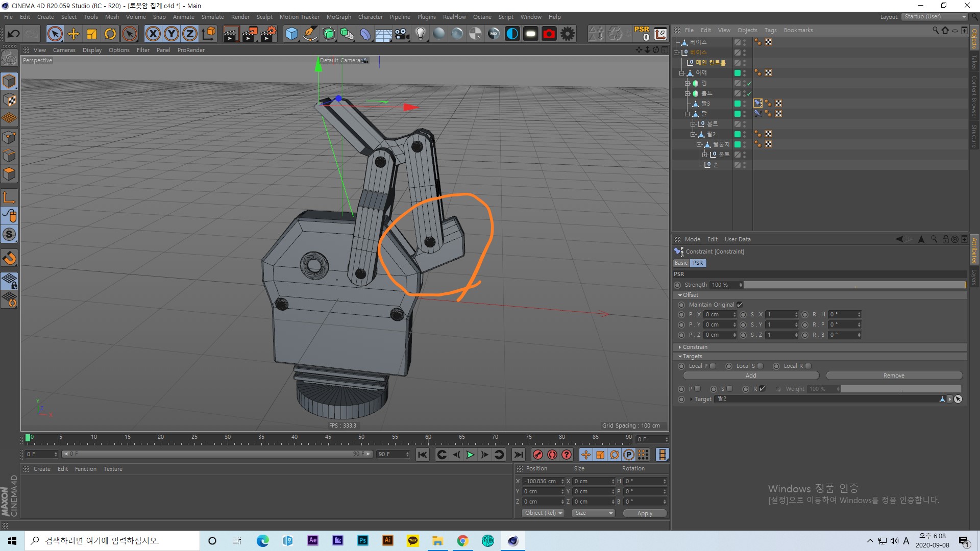Expand the Target 팔2 link row

click(x=691, y=399)
